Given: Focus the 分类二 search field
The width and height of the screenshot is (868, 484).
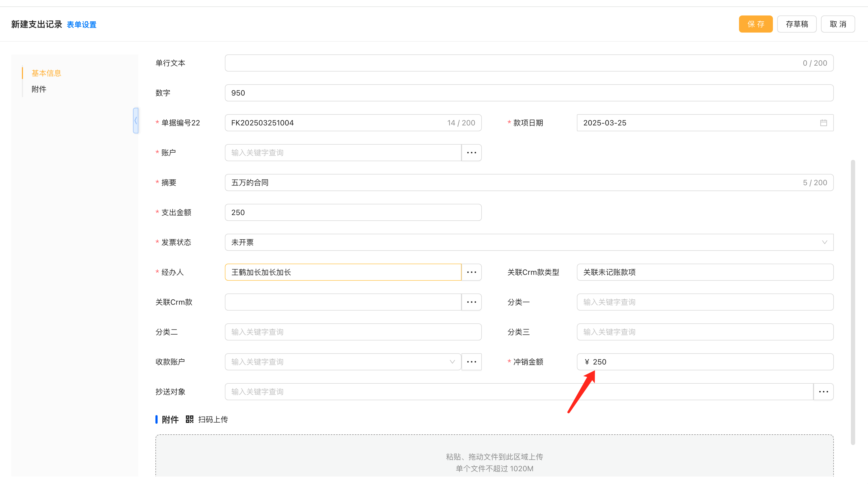Looking at the screenshot, I should pyautogui.click(x=353, y=332).
